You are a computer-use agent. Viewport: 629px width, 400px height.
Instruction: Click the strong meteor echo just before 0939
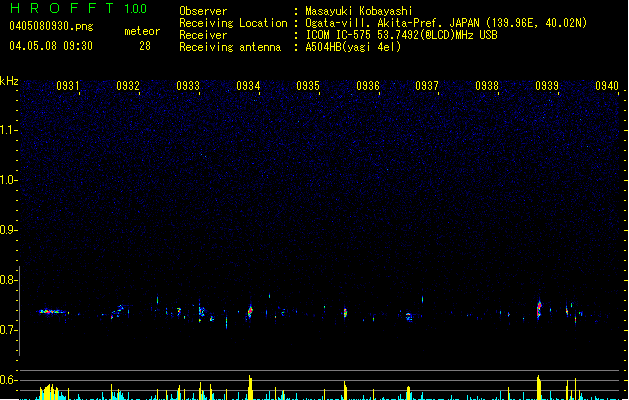click(539, 309)
